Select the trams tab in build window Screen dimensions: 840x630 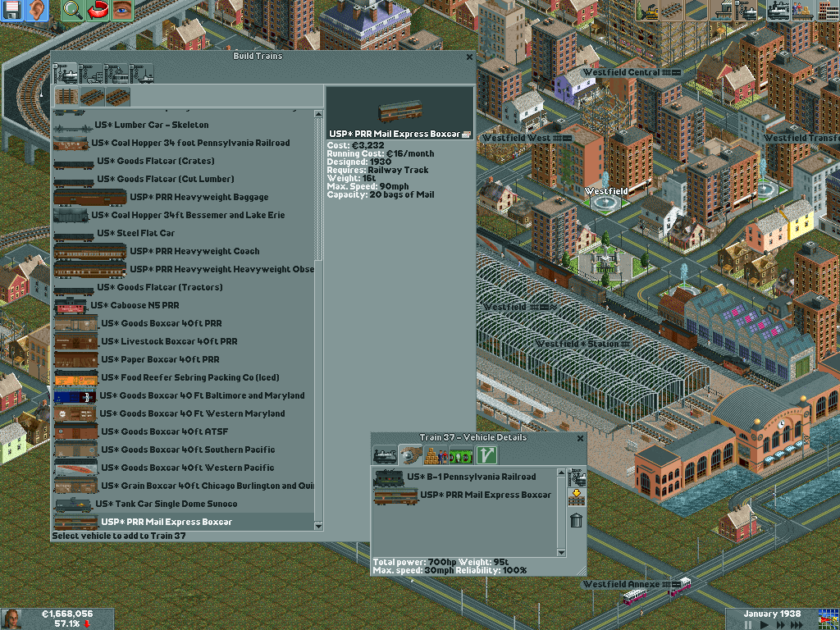click(x=116, y=73)
